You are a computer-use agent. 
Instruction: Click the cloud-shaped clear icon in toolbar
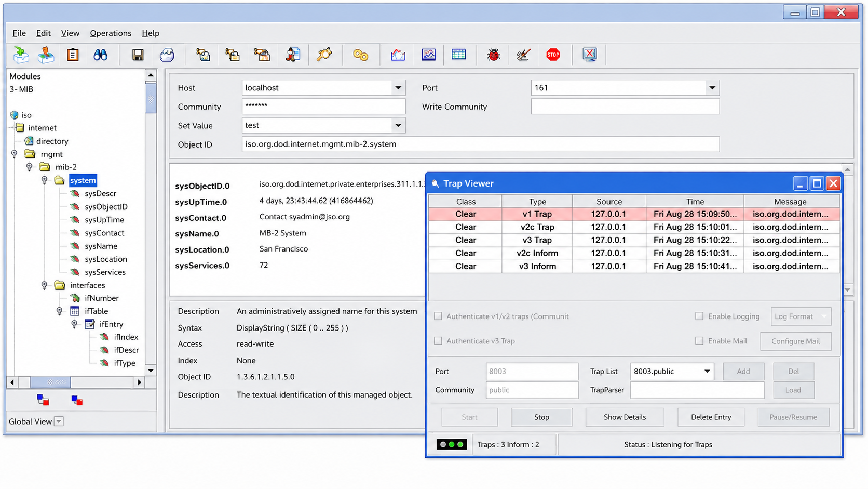pos(167,55)
